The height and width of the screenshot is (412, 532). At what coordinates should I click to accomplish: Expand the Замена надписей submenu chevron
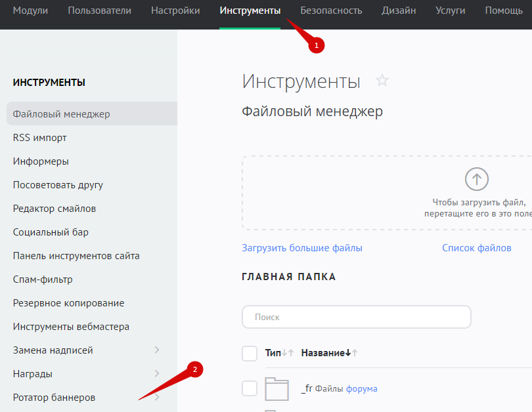[x=156, y=350]
